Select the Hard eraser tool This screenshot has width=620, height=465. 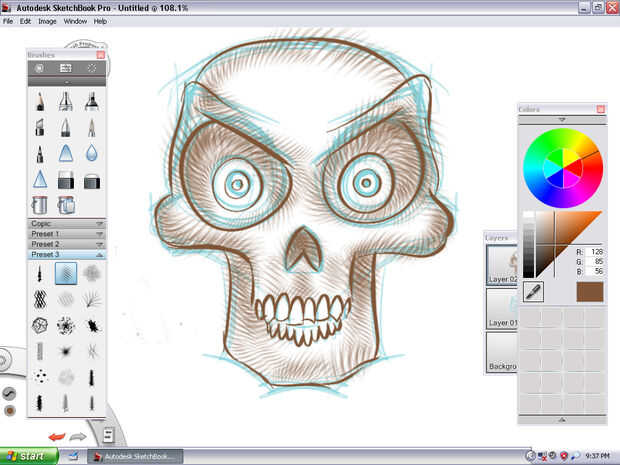click(66, 180)
